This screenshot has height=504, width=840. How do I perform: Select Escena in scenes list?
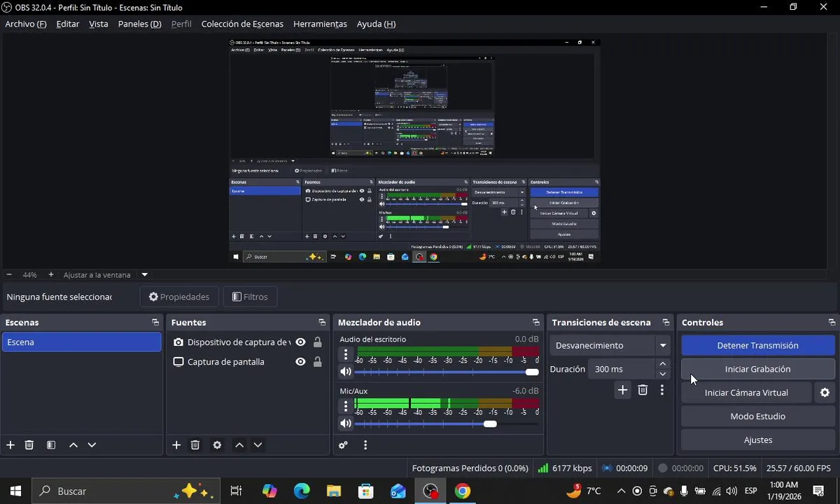pyautogui.click(x=82, y=342)
